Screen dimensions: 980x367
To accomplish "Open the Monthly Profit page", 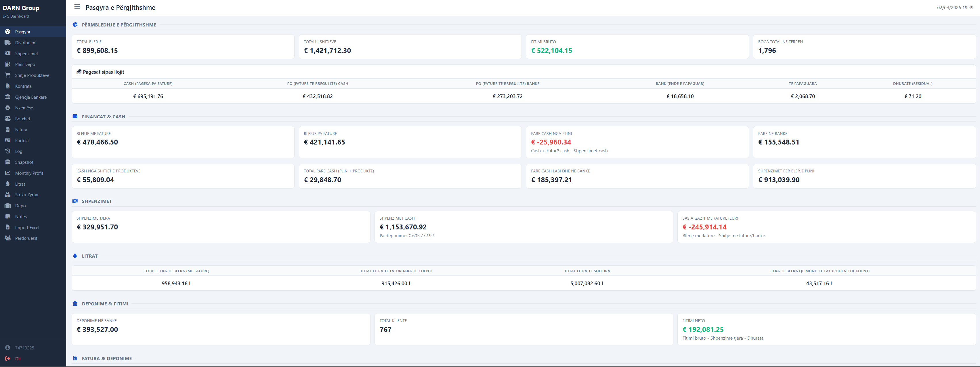I will coord(29,173).
